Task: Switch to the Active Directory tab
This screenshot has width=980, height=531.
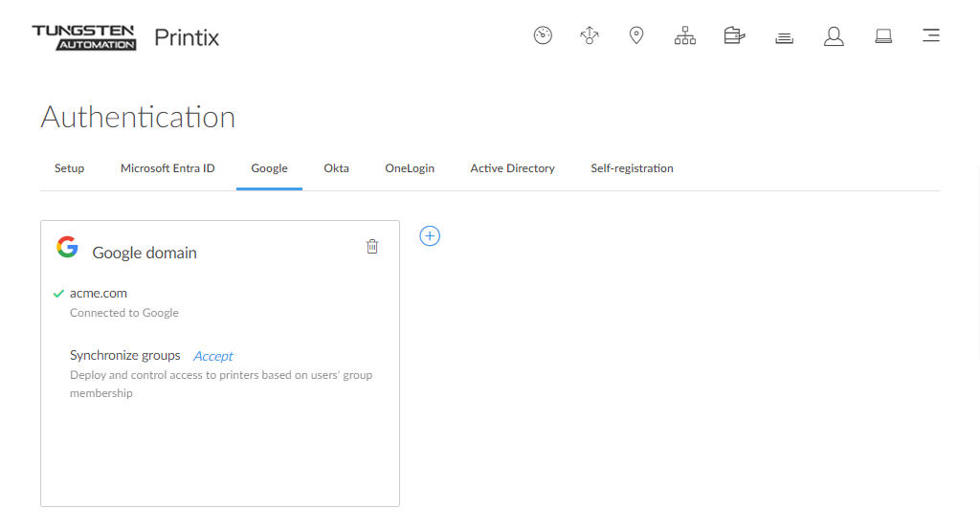Action: click(x=512, y=168)
